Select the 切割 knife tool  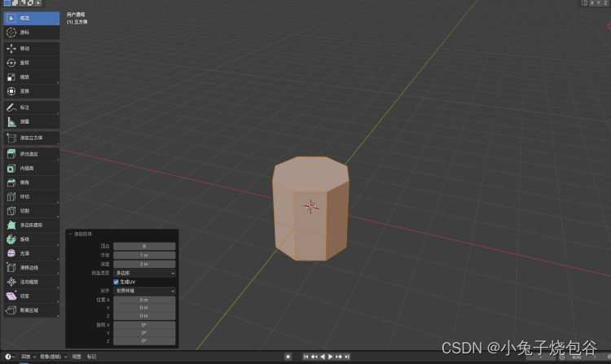[32, 211]
